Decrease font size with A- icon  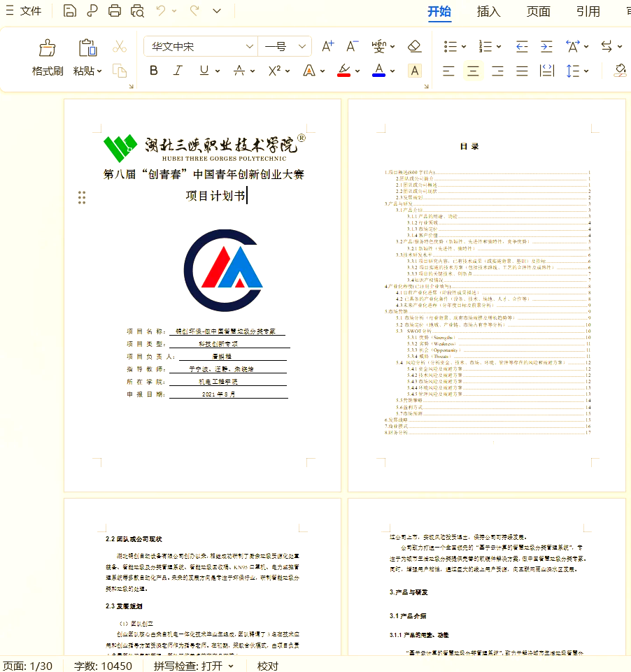pos(353,46)
